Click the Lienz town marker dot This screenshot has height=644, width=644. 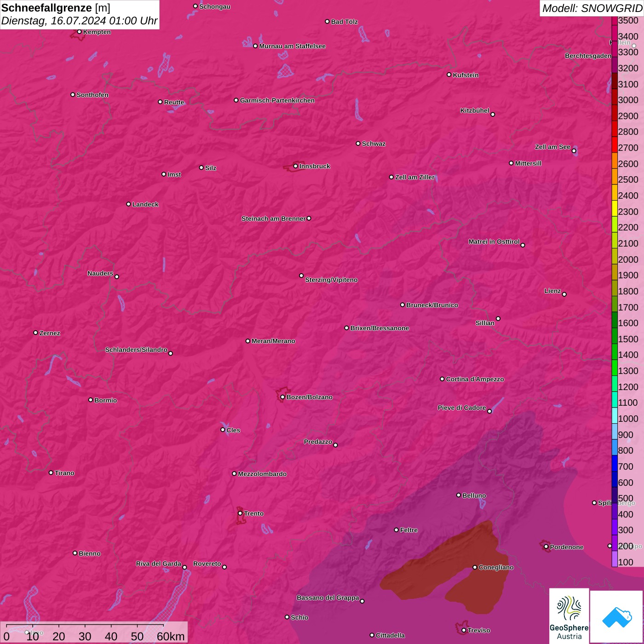pos(564,294)
